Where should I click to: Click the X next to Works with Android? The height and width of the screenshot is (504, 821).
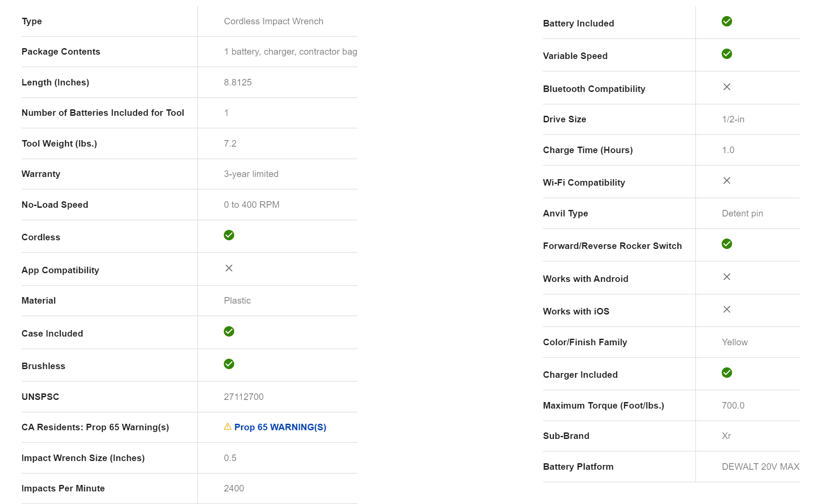[x=727, y=277]
